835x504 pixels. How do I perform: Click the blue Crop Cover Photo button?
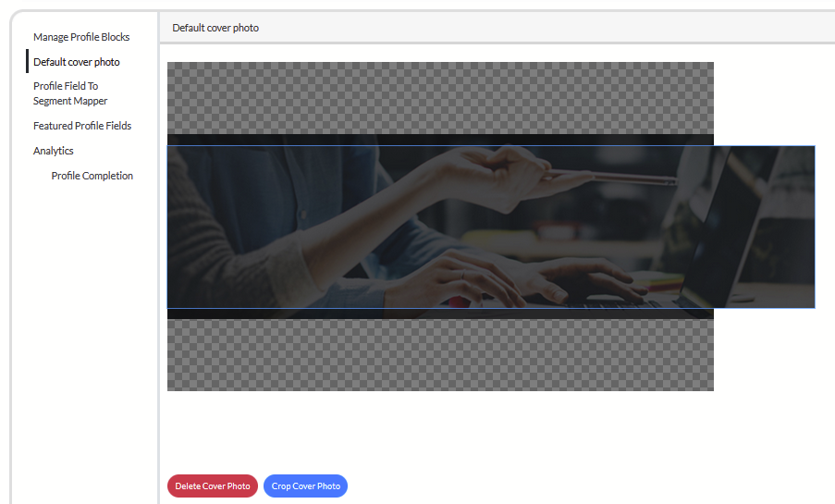click(x=305, y=486)
